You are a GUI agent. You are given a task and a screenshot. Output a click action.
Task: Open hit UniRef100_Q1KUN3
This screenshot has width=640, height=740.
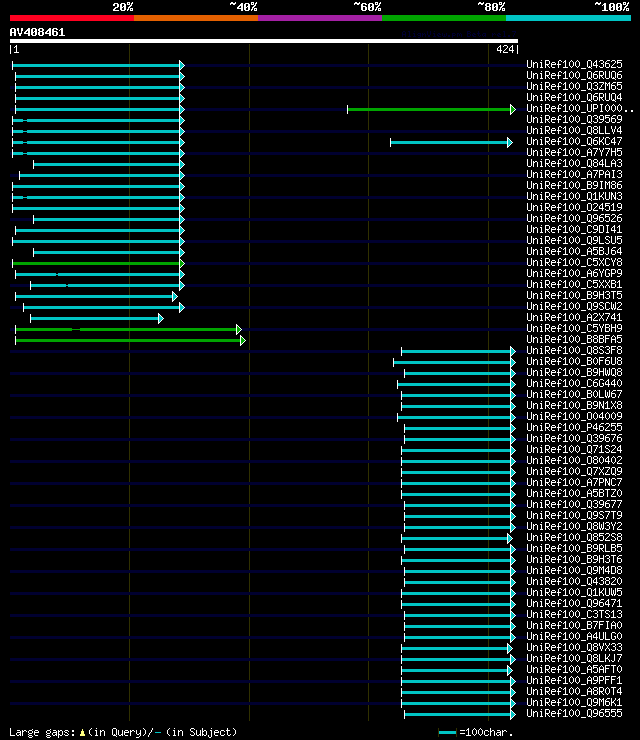point(574,196)
